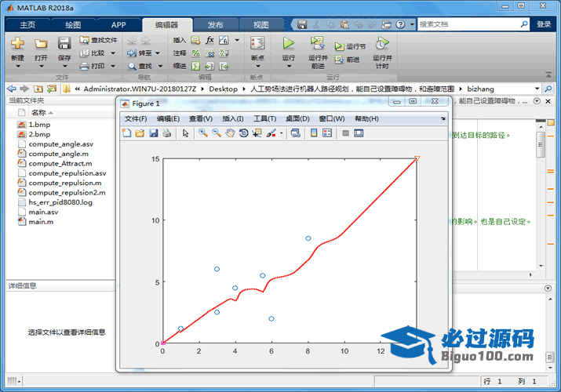The image size is (561, 392).
Task: Click the percent comment icon
Action: pos(195,53)
